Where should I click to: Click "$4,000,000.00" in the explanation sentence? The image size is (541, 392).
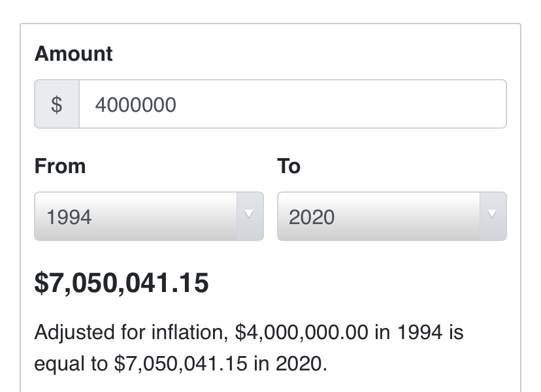point(301,333)
